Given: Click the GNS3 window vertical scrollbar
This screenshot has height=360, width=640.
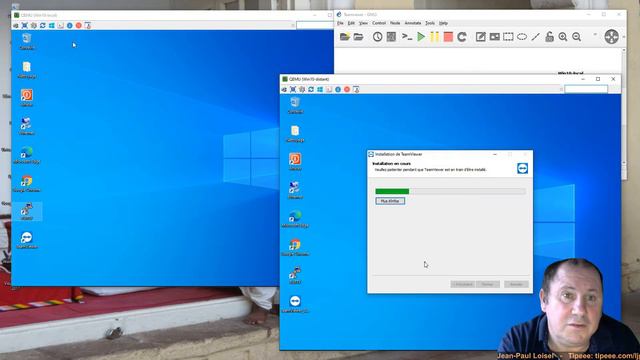Looking at the screenshot, I should click(624, 106).
